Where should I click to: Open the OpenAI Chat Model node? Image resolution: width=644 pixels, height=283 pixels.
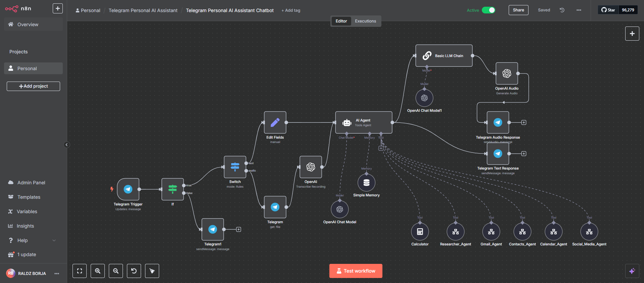click(340, 209)
